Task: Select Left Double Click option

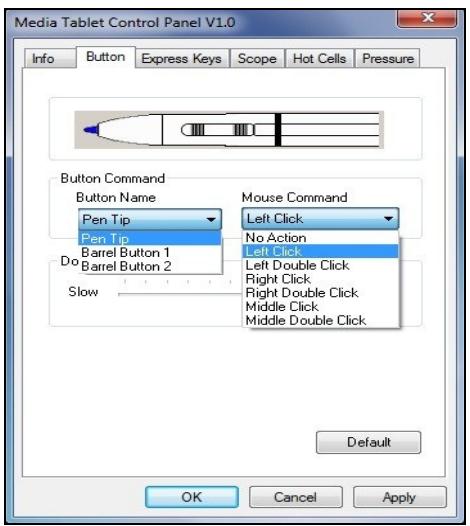Action: [x=320, y=265]
